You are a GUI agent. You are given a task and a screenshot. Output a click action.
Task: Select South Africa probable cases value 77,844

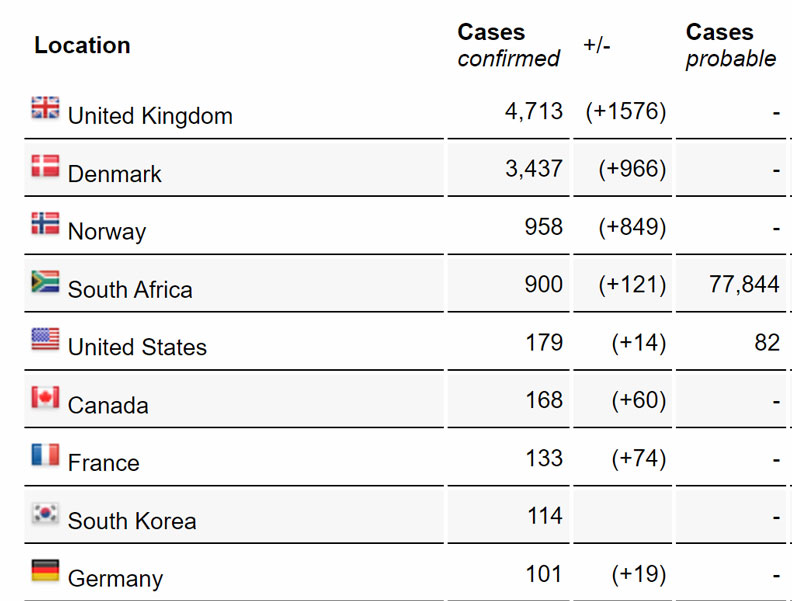pyautogui.click(x=744, y=285)
